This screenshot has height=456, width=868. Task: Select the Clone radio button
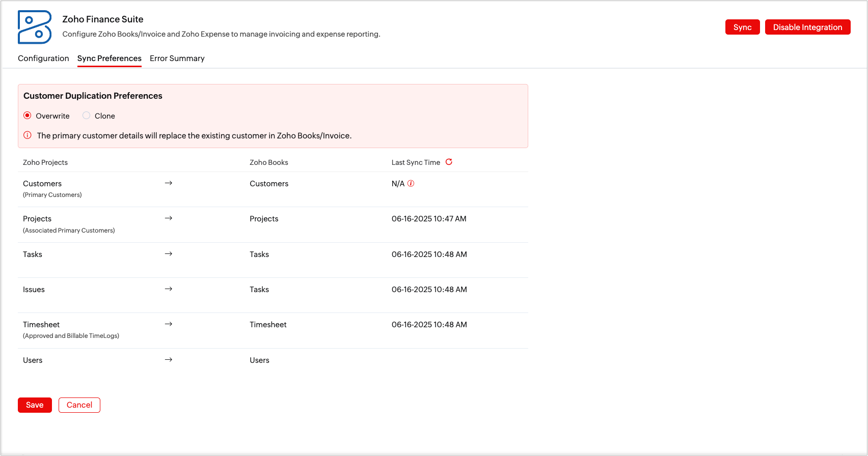click(87, 116)
